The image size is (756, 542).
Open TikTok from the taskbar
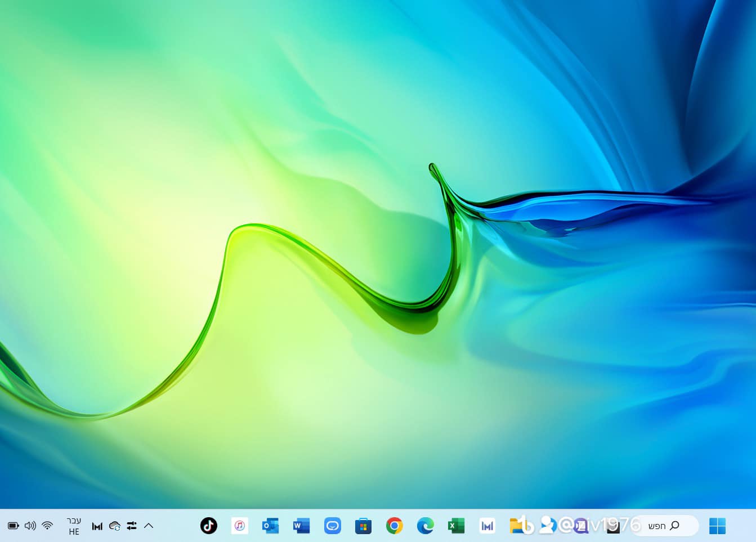tap(209, 526)
